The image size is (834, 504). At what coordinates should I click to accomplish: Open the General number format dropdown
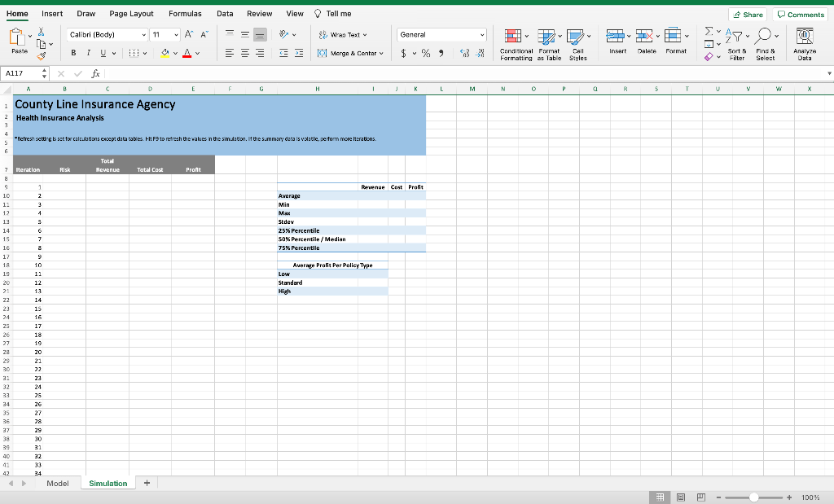pos(442,34)
